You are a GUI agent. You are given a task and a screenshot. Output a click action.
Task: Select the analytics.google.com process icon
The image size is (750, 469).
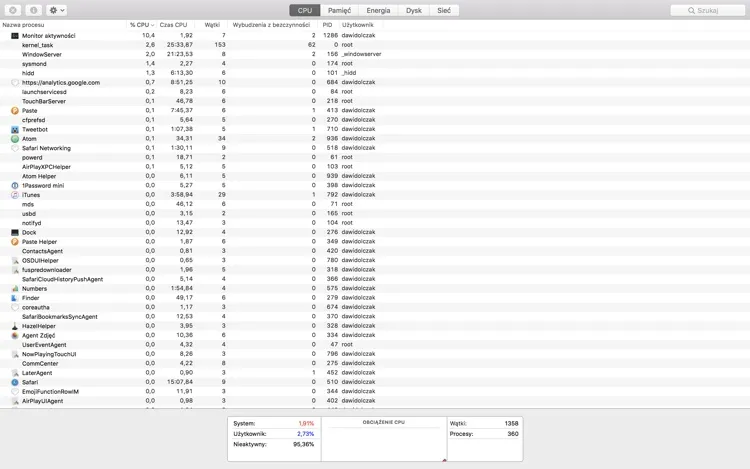[x=15, y=83]
